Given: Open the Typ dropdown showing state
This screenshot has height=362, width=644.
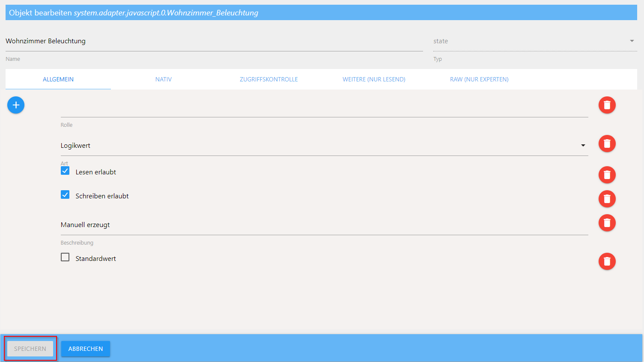Looking at the screenshot, I should pos(535,41).
